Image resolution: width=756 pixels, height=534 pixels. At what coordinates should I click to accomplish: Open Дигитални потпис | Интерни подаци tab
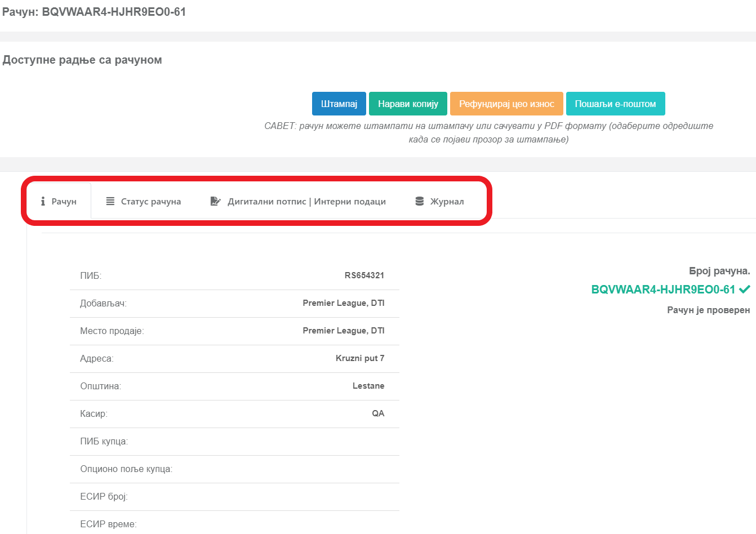[x=298, y=201]
